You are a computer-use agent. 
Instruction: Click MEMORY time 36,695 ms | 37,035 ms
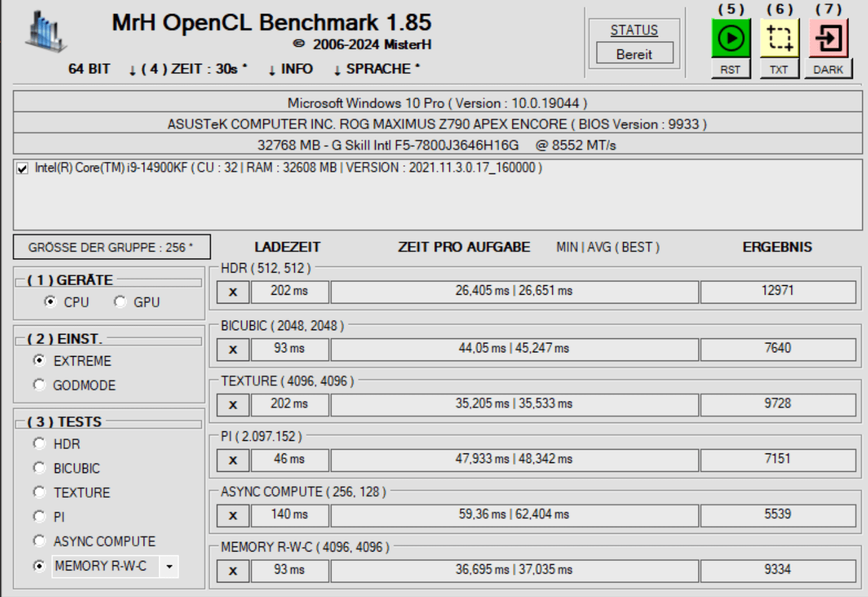click(514, 570)
